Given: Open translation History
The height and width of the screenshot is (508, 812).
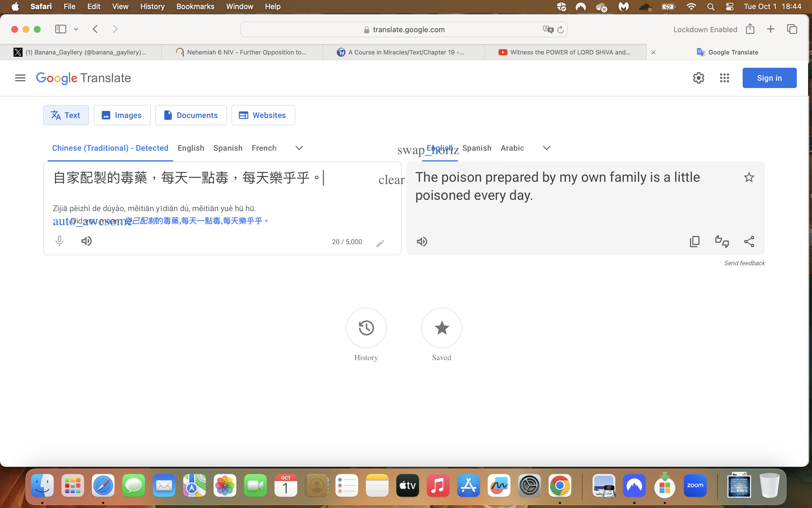Looking at the screenshot, I should 366,328.
